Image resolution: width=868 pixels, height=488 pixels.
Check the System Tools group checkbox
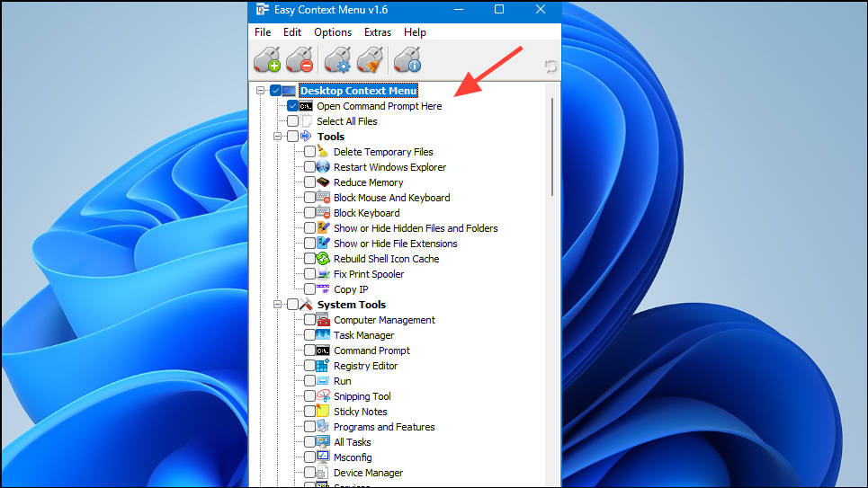pyautogui.click(x=293, y=305)
